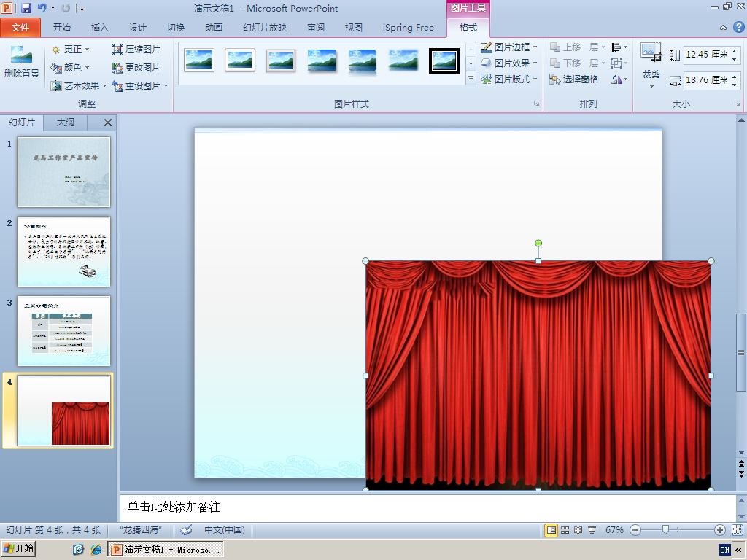Apply the first picture style thumbnail
The image size is (747, 560).
click(199, 61)
